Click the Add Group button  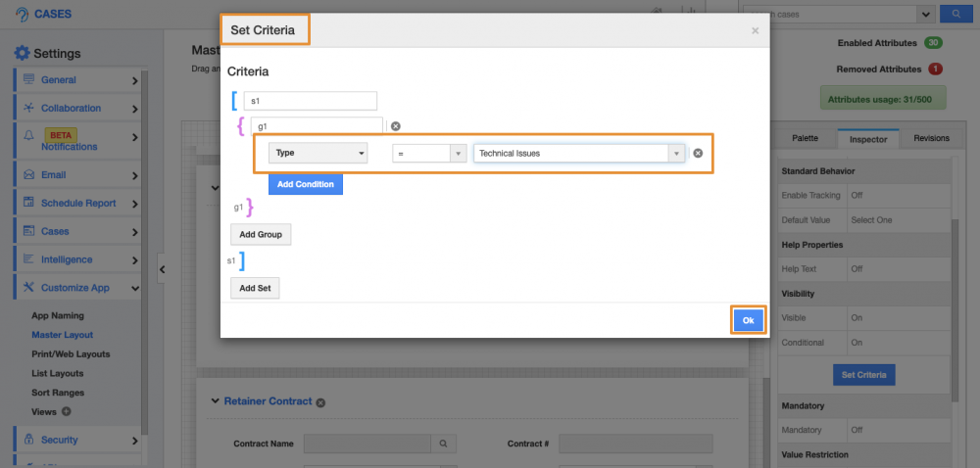point(261,235)
